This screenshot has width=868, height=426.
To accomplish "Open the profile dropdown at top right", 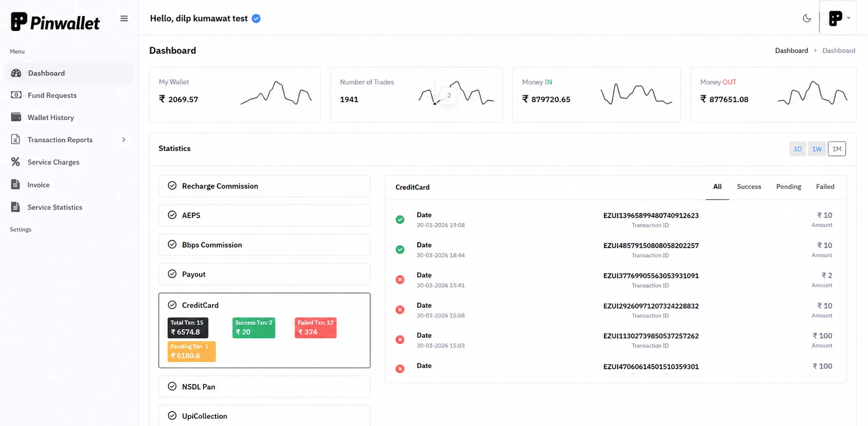I will pyautogui.click(x=839, y=18).
